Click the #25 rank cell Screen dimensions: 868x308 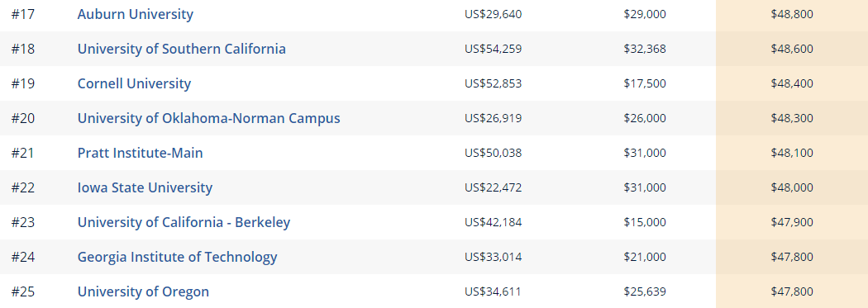tap(22, 292)
